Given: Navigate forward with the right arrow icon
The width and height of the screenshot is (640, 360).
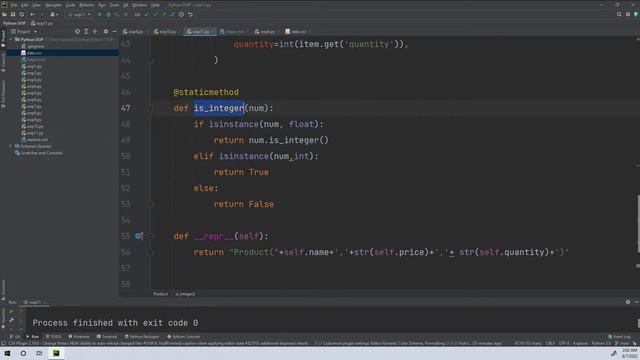Looking at the screenshot, I should (x=41, y=14).
